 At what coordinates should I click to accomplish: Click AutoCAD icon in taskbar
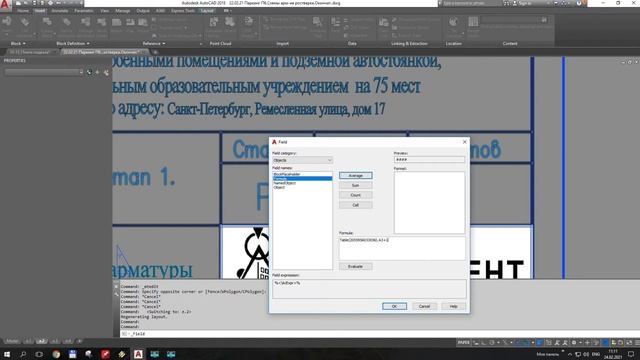pos(138,354)
